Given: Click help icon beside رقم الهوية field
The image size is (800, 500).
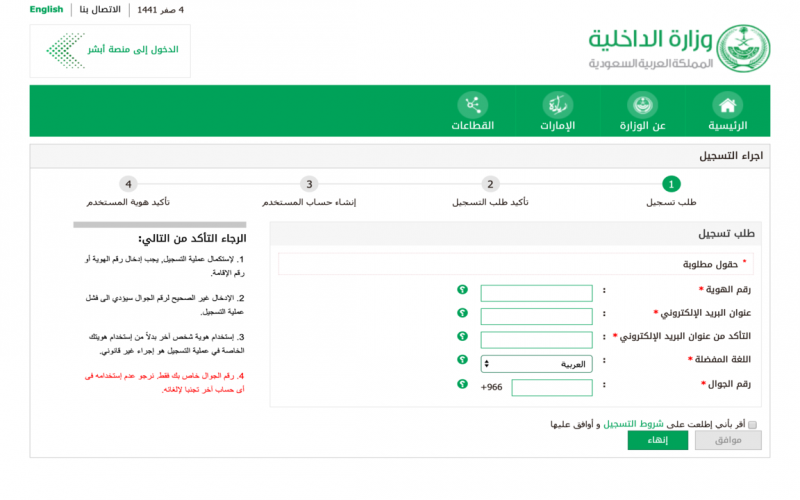Looking at the screenshot, I should (462, 290).
